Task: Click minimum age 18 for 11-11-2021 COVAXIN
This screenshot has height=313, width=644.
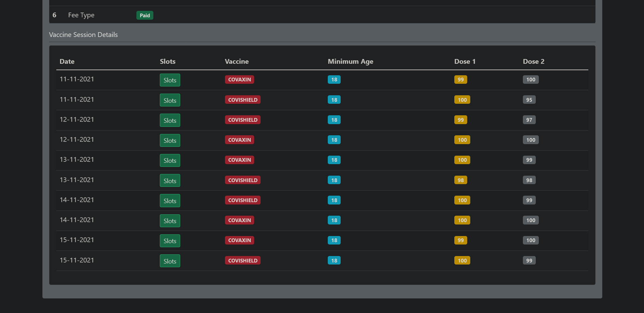Action: point(334,79)
